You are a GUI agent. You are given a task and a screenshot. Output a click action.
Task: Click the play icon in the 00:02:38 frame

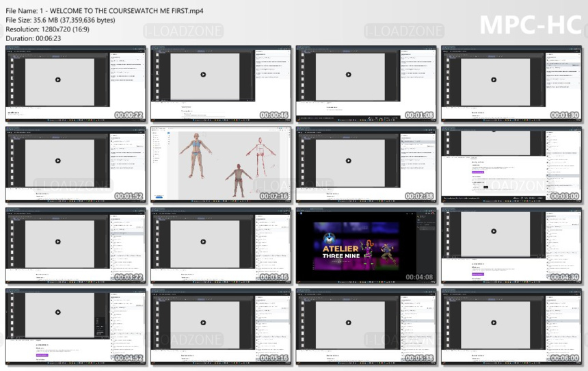[349, 161]
